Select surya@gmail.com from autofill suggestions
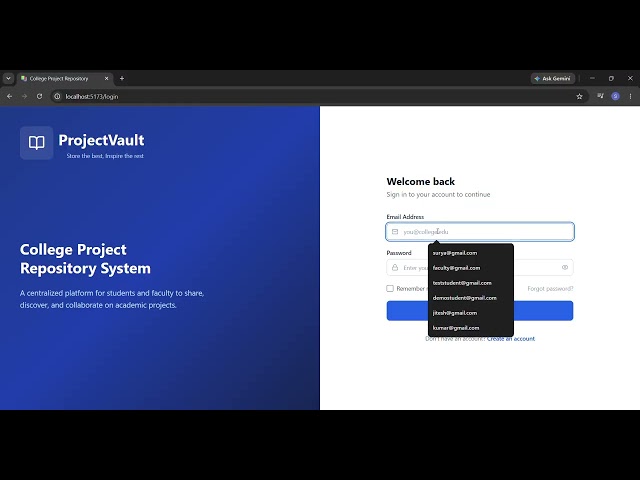This screenshot has width=640, height=480. click(471, 253)
